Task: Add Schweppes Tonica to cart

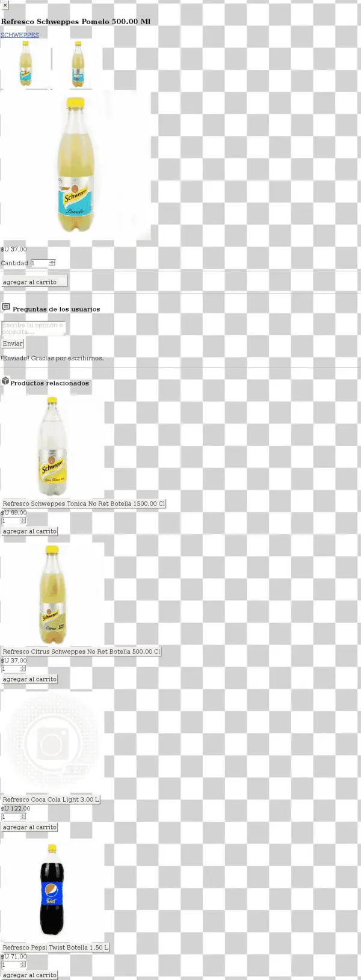Action: 29,531
